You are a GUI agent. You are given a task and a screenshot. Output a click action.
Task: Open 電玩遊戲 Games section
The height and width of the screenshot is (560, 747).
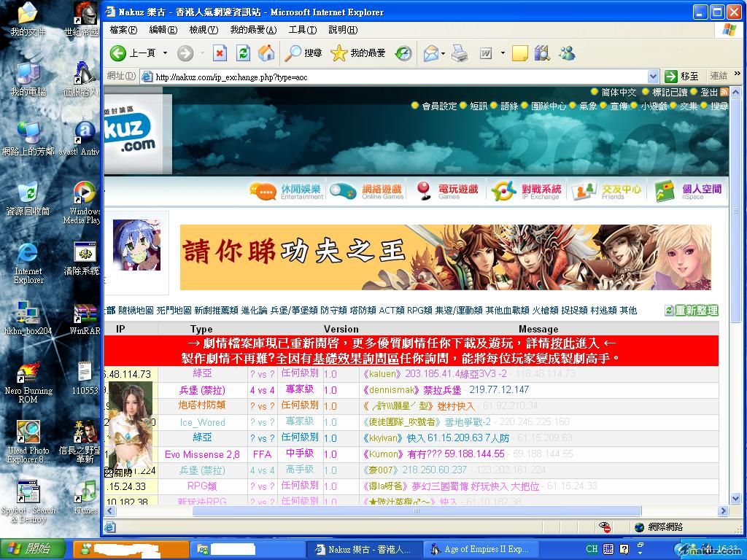(x=447, y=192)
